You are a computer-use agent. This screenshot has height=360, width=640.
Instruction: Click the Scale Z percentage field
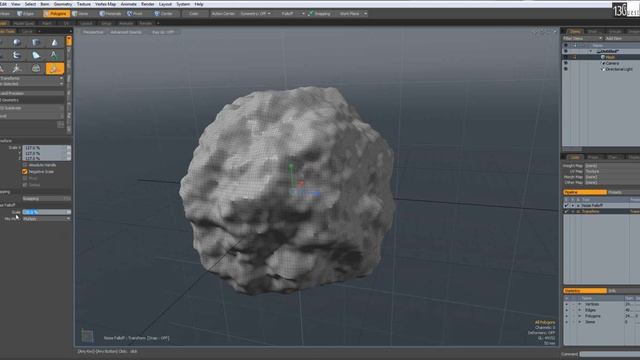46,158
